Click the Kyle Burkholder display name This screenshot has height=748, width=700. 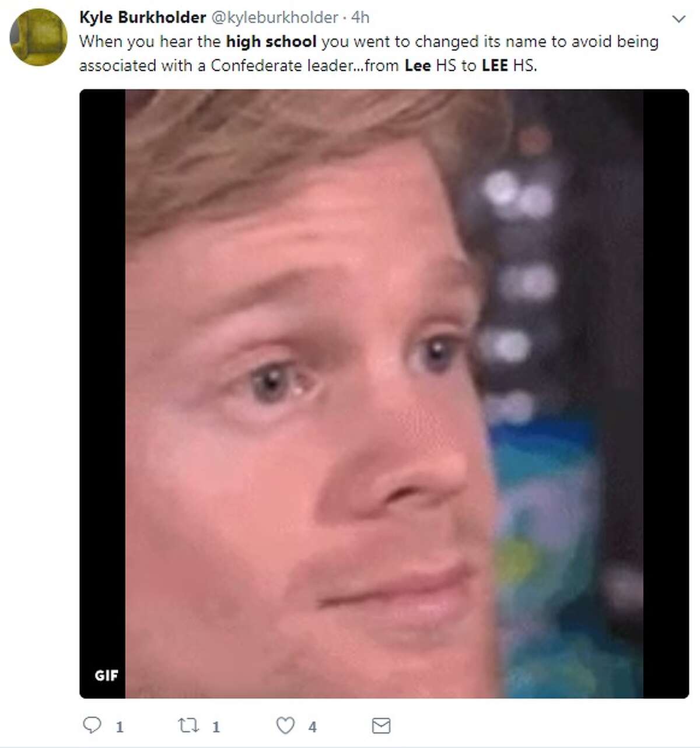pos(142,17)
